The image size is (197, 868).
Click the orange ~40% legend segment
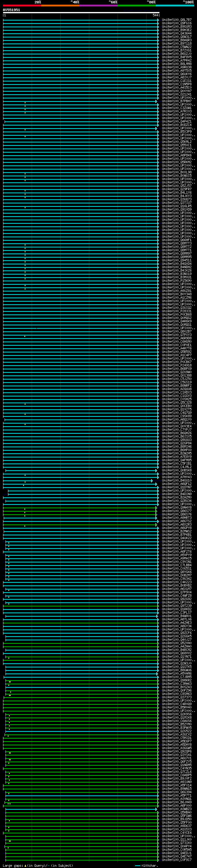coord(61,6)
